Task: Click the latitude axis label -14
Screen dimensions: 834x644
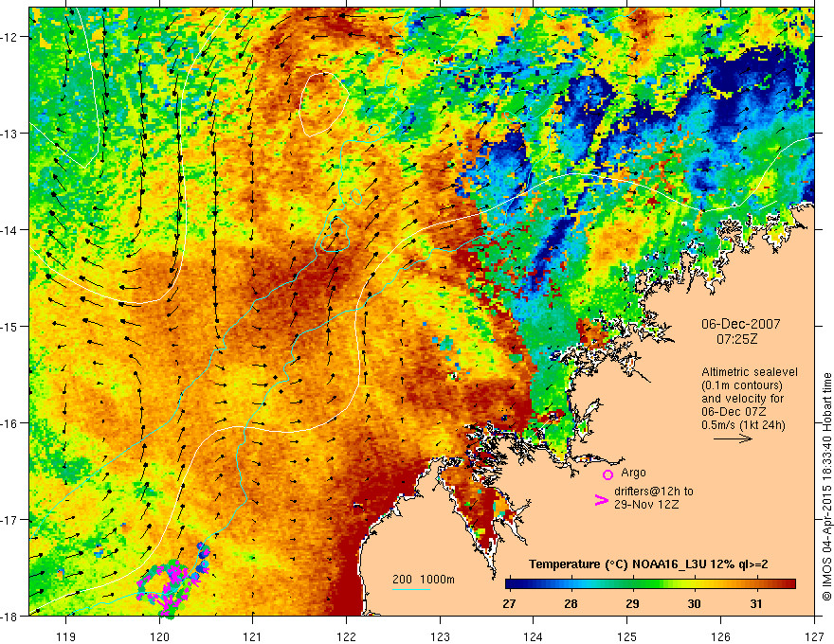Action: pyautogui.click(x=10, y=230)
